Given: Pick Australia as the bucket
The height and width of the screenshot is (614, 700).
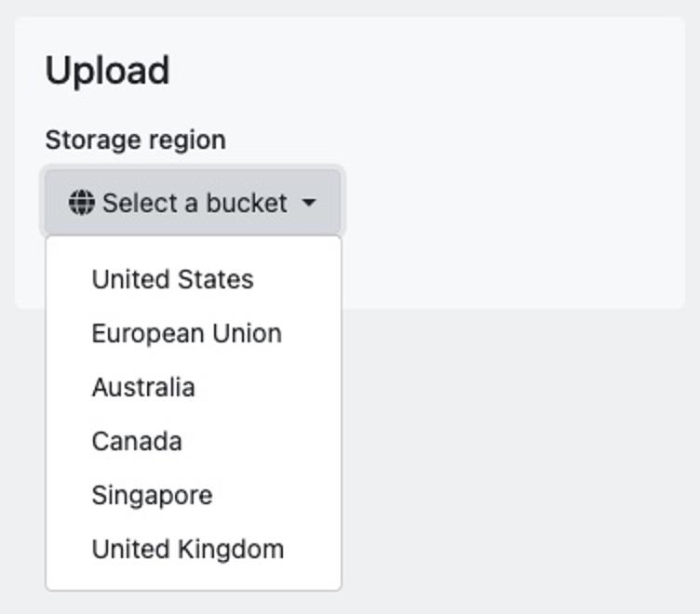Looking at the screenshot, I should tap(143, 387).
